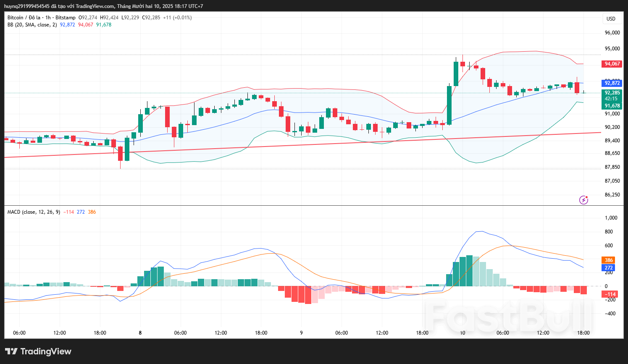
Task: Click the blue 272 MACD value tag
Action: (609, 267)
